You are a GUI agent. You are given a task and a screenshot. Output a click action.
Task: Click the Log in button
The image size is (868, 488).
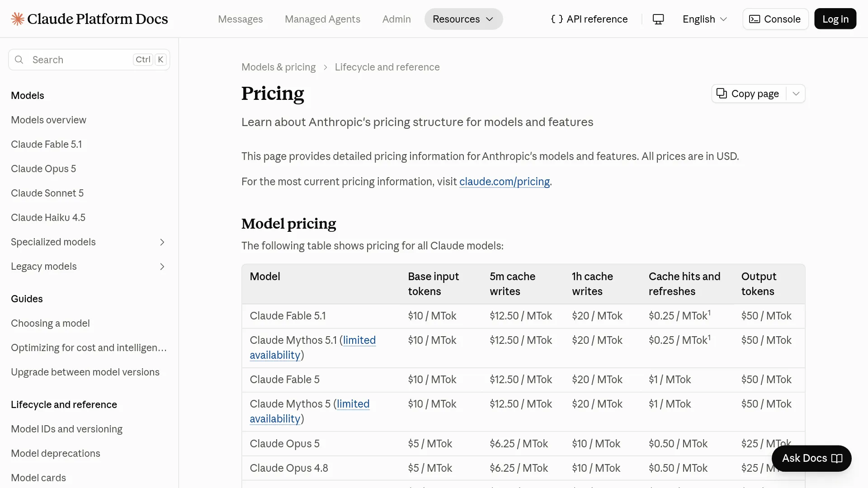pyautogui.click(x=835, y=19)
